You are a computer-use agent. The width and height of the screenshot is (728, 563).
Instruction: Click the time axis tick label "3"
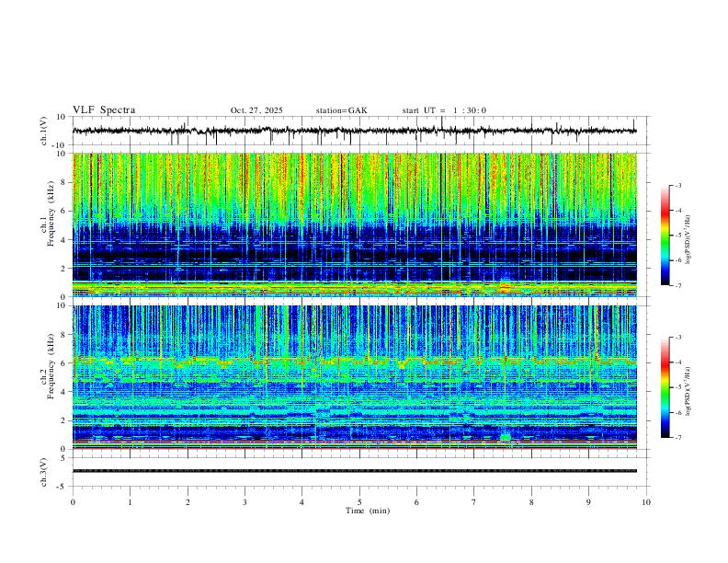[245, 502]
